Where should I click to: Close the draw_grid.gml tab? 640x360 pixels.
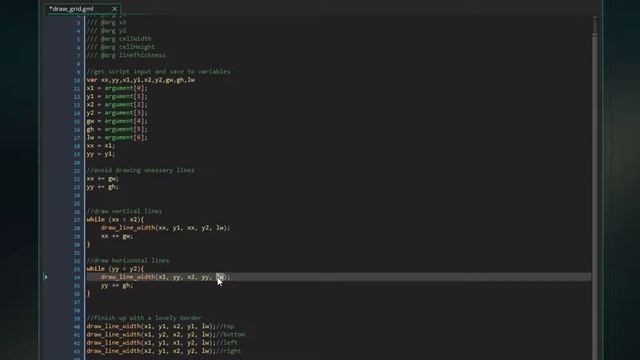(115, 9)
